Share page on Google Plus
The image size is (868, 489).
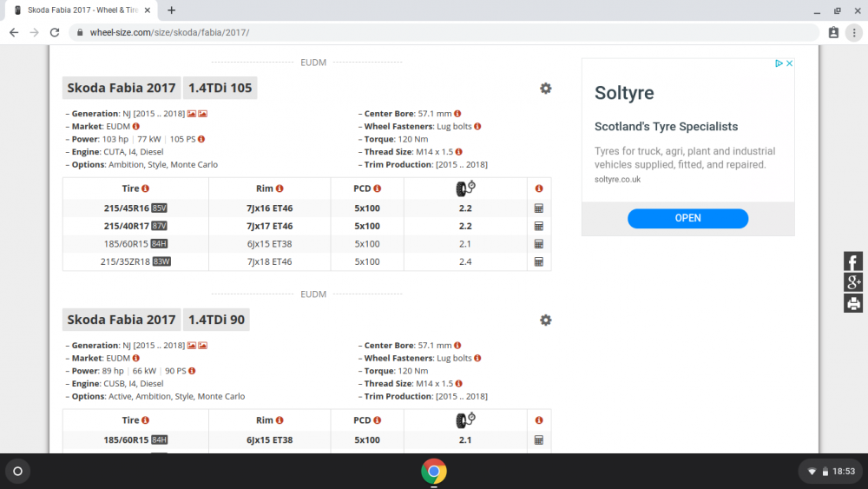(853, 282)
